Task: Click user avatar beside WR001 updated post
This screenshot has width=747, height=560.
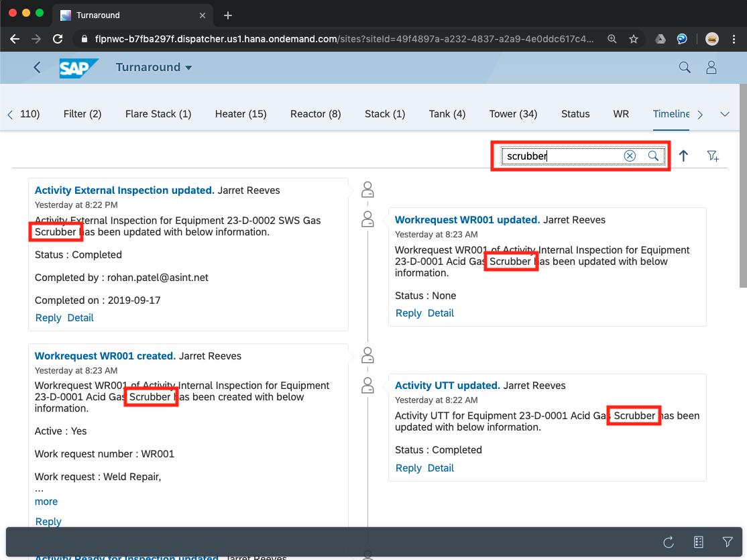Action: point(367,219)
